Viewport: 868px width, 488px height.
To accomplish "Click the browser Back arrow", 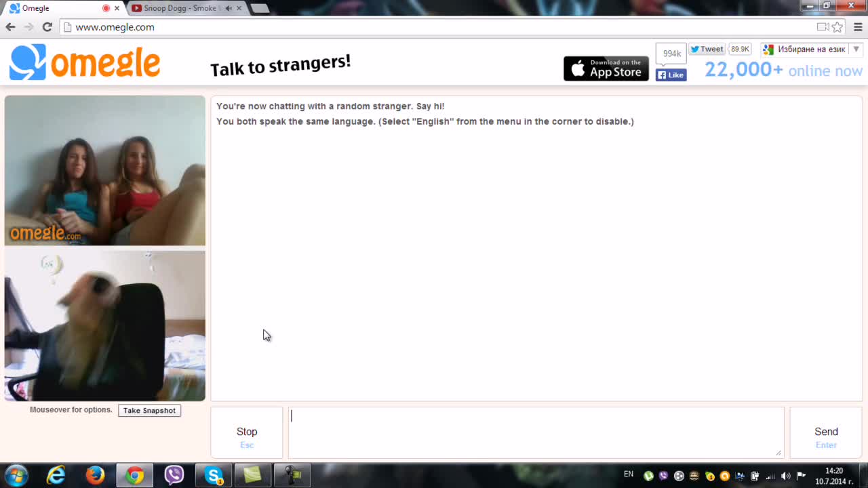I will pyautogui.click(x=10, y=27).
